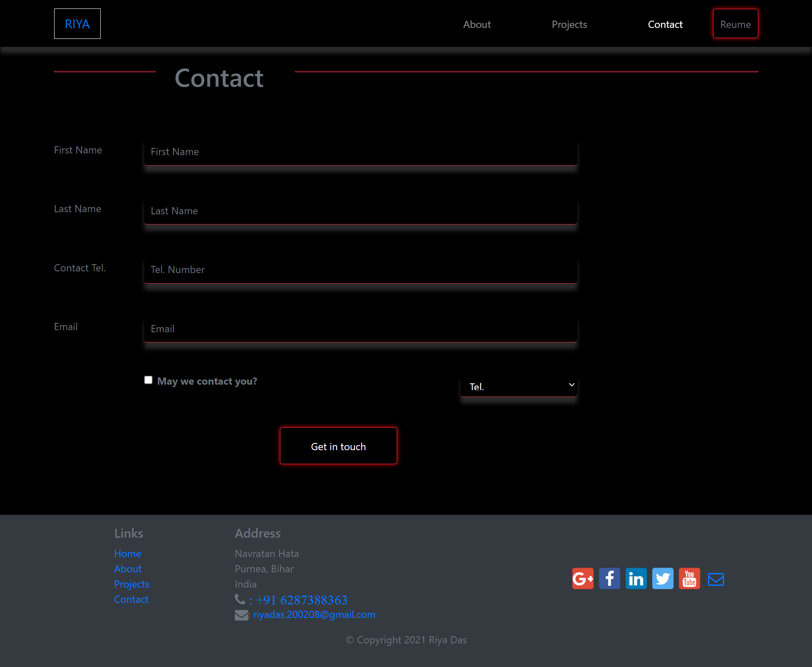Click the First Name input field
This screenshot has height=667, width=812.
(x=359, y=153)
